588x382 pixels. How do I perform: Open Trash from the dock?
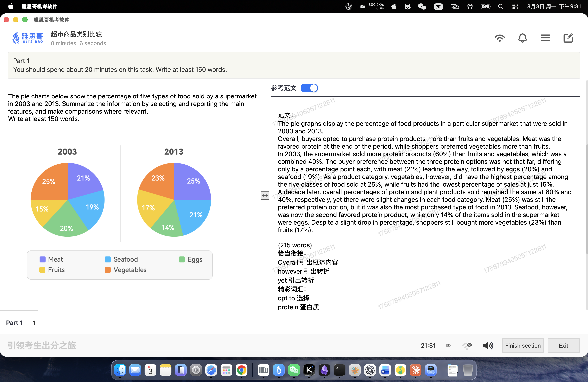468,370
